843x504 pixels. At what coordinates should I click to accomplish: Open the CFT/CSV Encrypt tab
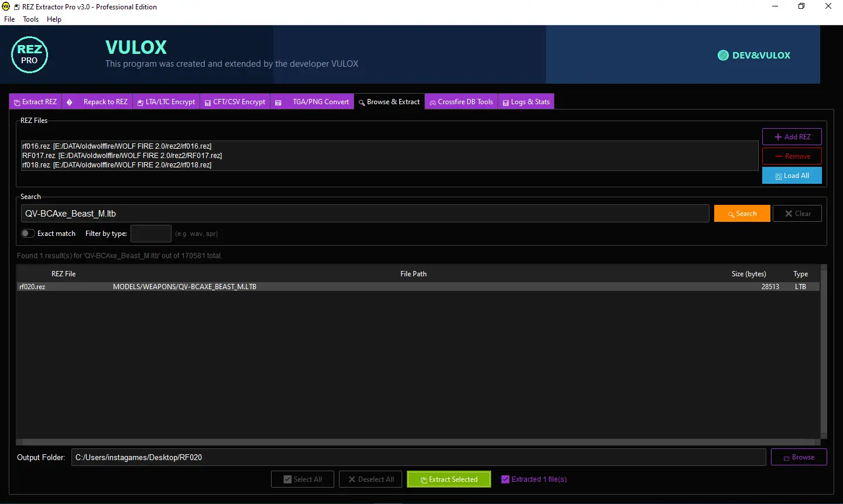(x=235, y=102)
